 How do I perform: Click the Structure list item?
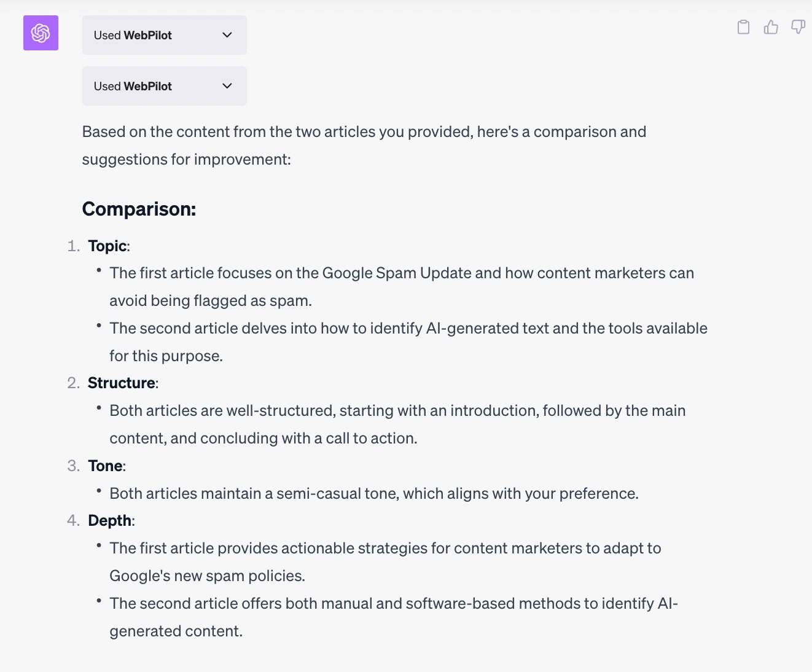pyautogui.click(x=122, y=383)
